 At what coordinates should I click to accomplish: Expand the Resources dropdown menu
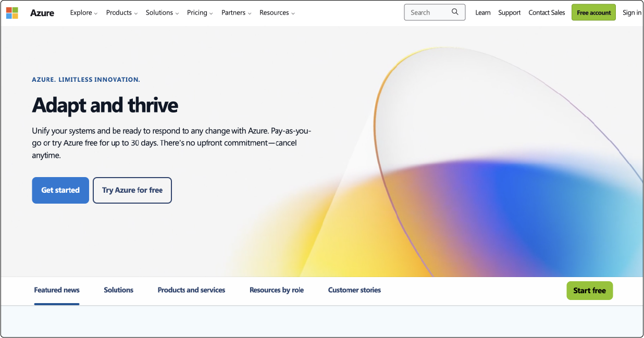click(277, 12)
